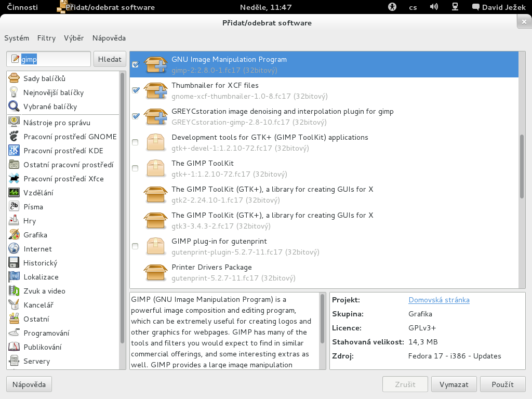
Task: Click the Nejnovější balíčky lightbulb icon
Action: (x=14, y=92)
